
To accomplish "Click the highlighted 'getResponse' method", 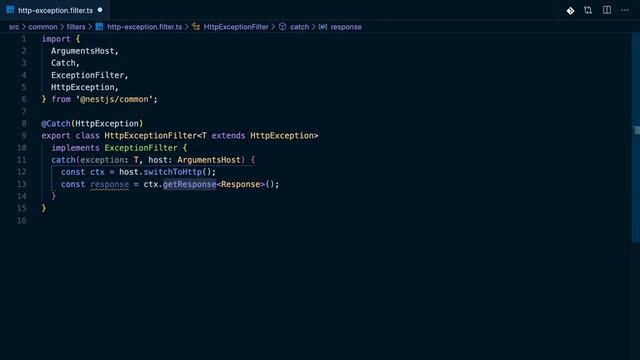I will 189,184.
